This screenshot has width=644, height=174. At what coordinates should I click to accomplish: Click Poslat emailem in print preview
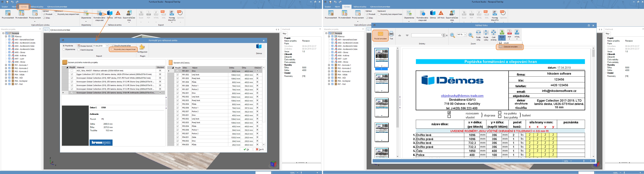tap(380, 35)
